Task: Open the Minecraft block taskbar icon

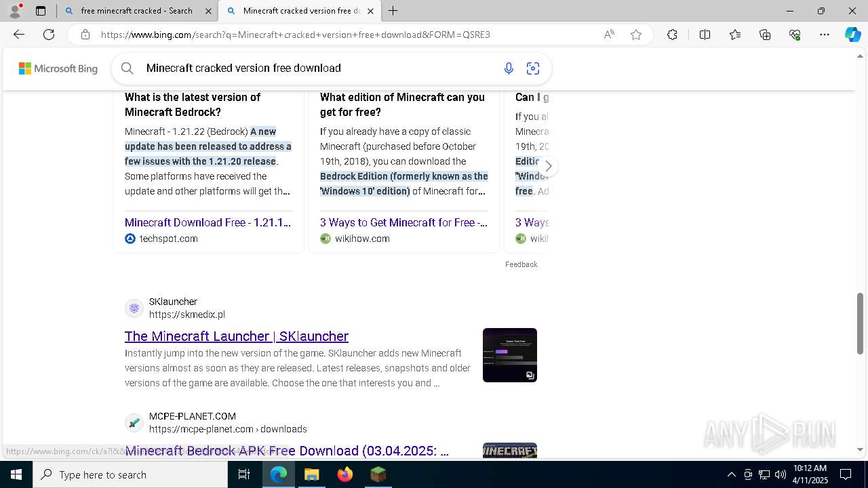Action: click(378, 474)
